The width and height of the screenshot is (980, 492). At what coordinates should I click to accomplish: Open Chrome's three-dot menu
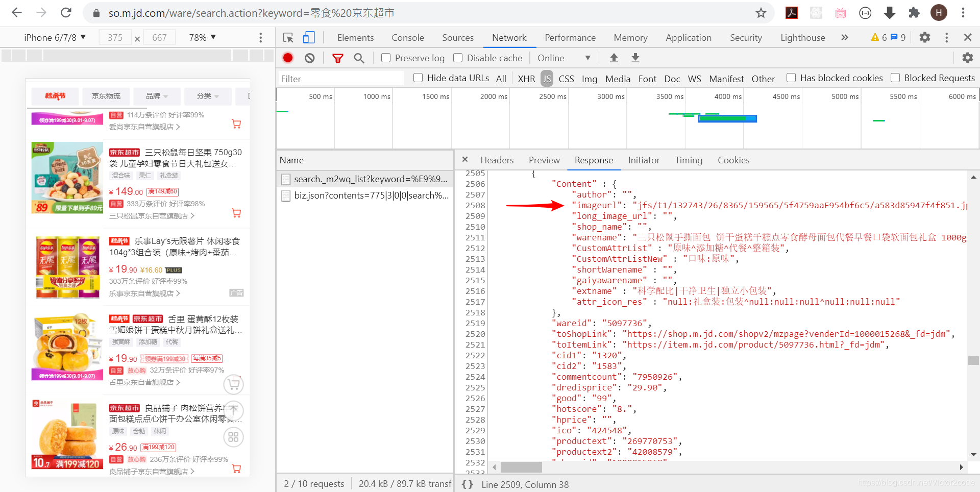[x=963, y=13]
